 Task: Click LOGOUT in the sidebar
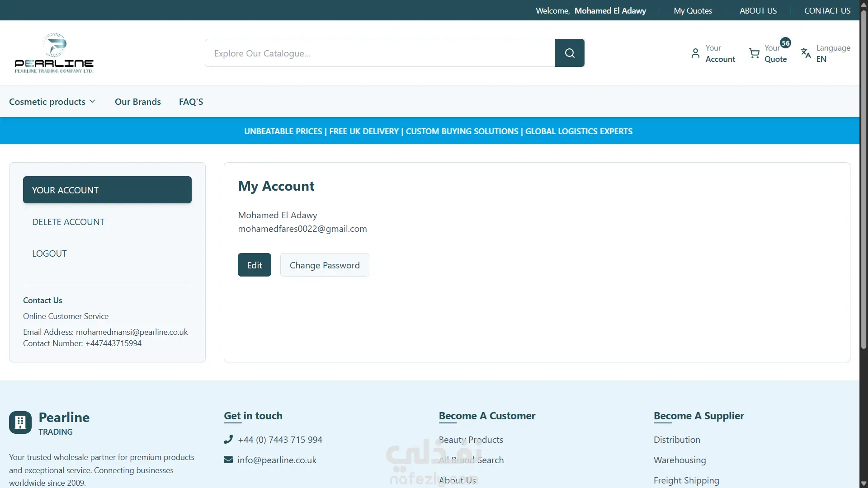(x=107, y=253)
